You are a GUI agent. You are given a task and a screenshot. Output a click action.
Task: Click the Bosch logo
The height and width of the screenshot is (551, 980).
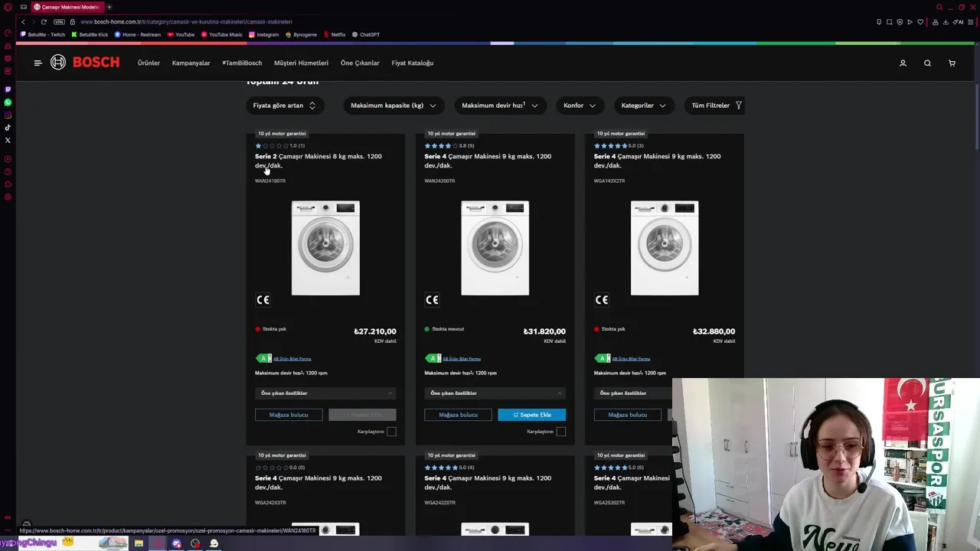85,63
